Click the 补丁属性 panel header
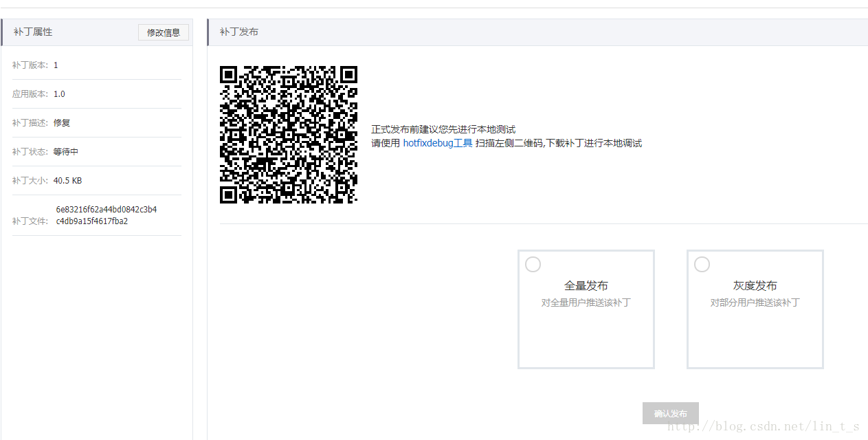The height and width of the screenshot is (440, 868). [x=97, y=32]
